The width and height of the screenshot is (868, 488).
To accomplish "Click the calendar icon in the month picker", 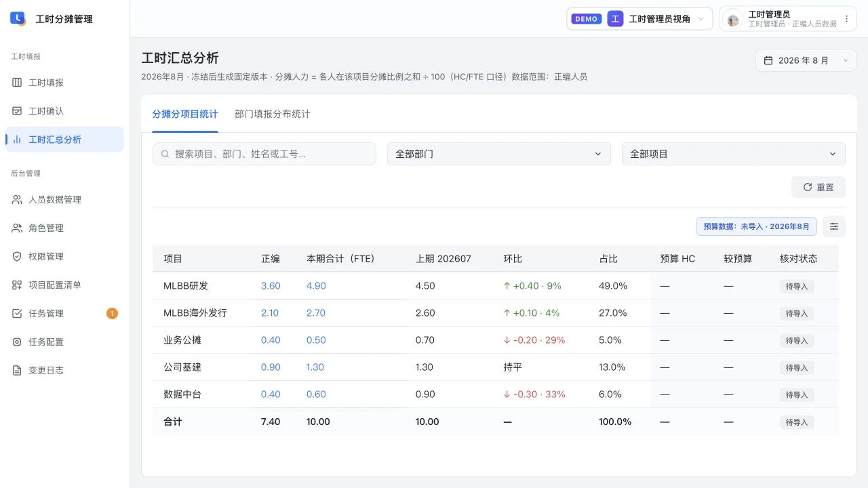I will pos(768,60).
